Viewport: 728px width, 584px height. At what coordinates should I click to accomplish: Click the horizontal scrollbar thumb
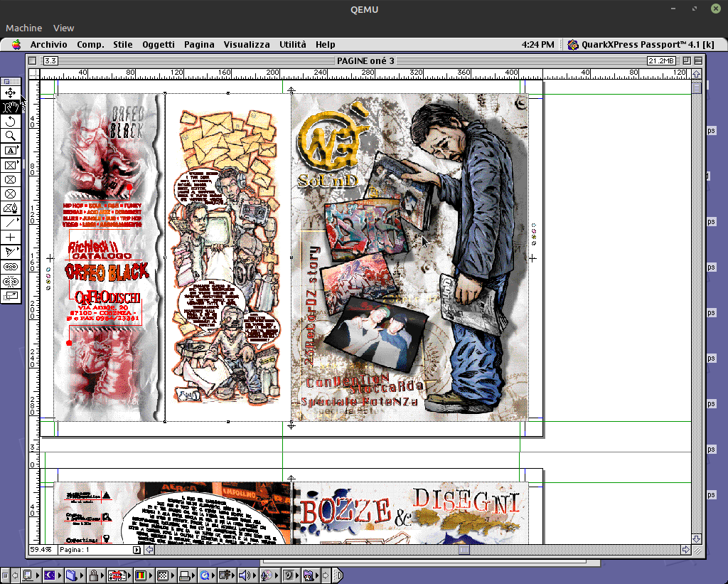coord(464,550)
